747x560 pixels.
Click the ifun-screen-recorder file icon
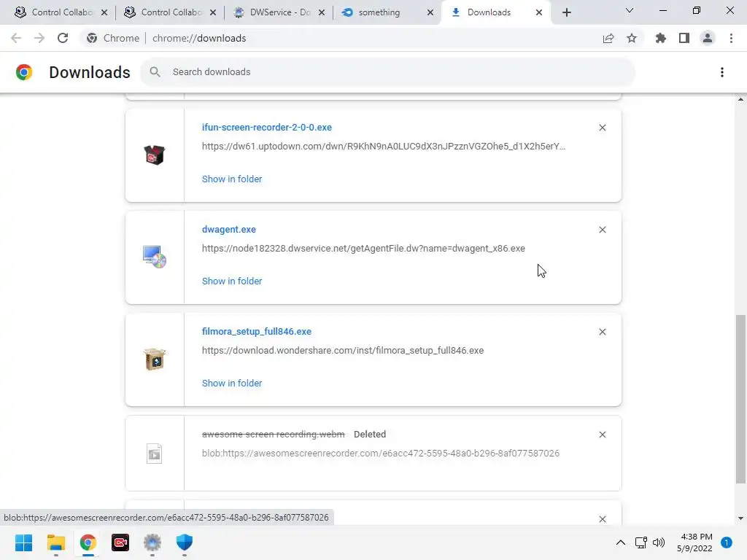click(x=155, y=155)
